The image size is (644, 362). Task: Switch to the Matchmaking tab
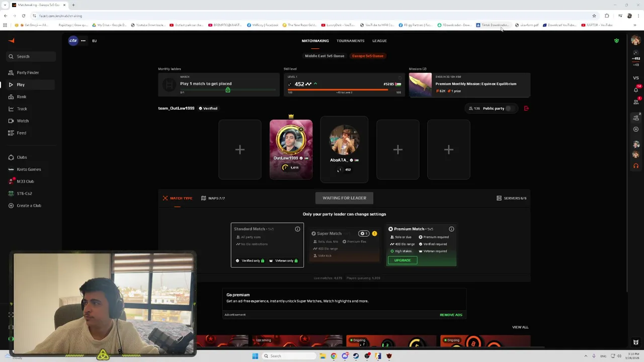pyautogui.click(x=315, y=41)
